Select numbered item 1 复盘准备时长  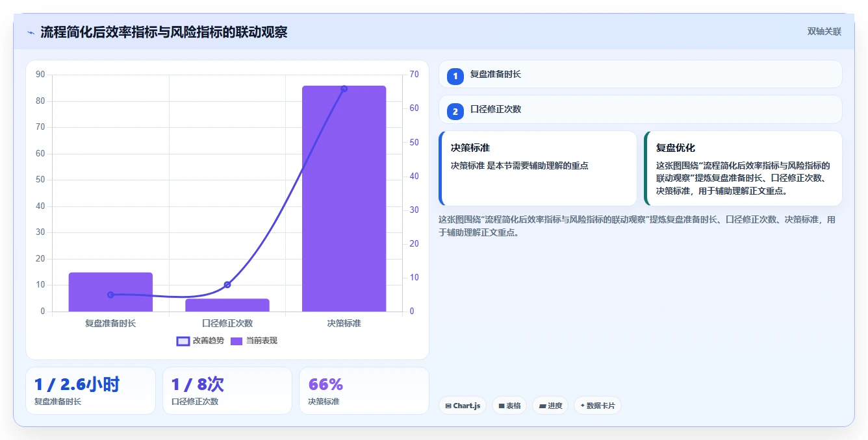pos(640,75)
